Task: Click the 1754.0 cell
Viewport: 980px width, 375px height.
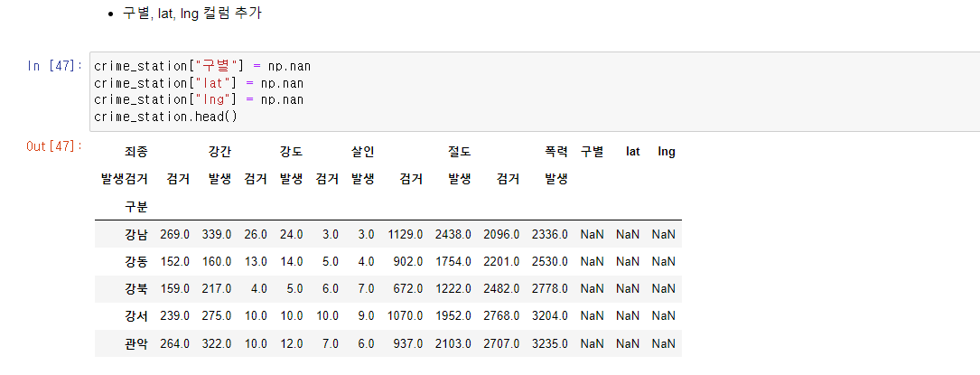Action: click(453, 261)
